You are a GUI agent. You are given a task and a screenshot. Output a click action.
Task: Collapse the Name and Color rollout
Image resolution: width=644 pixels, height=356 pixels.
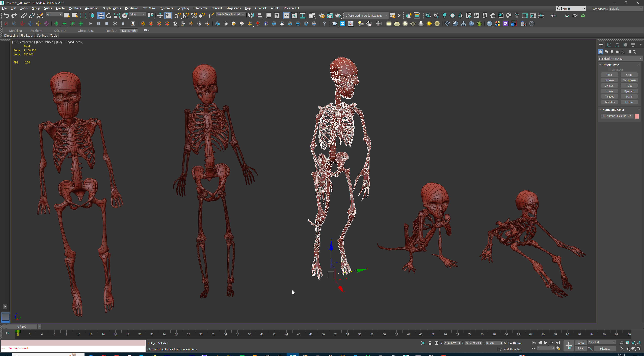[600, 109]
